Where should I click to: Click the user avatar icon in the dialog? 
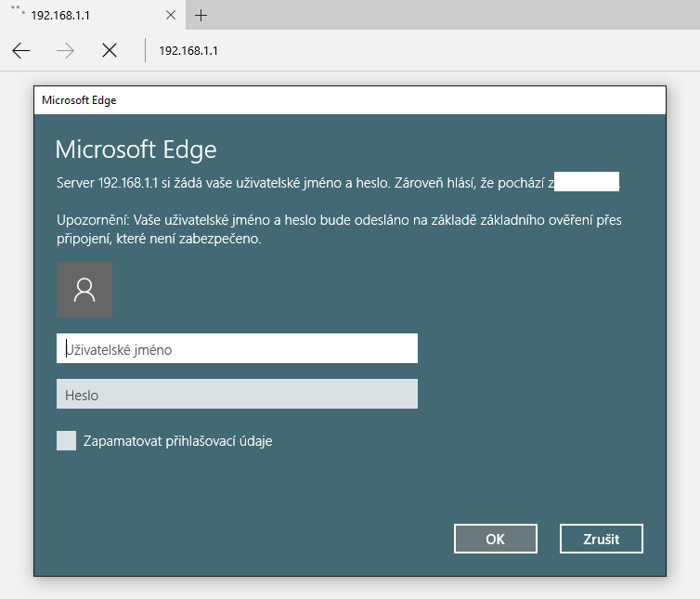click(x=84, y=290)
